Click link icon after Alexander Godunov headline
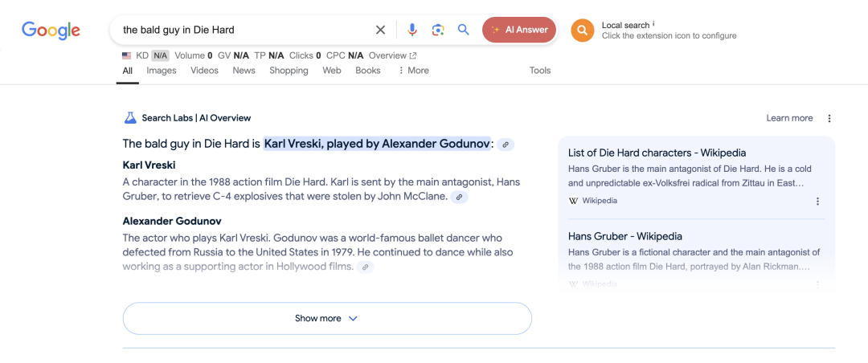The image size is (868, 363). pyautogui.click(x=505, y=145)
